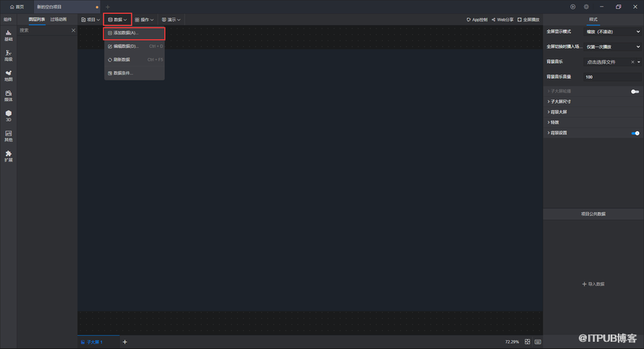Choose 编辑数据(D)... from the data menu
The height and width of the screenshot is (349, 644).
coord(135,46)
